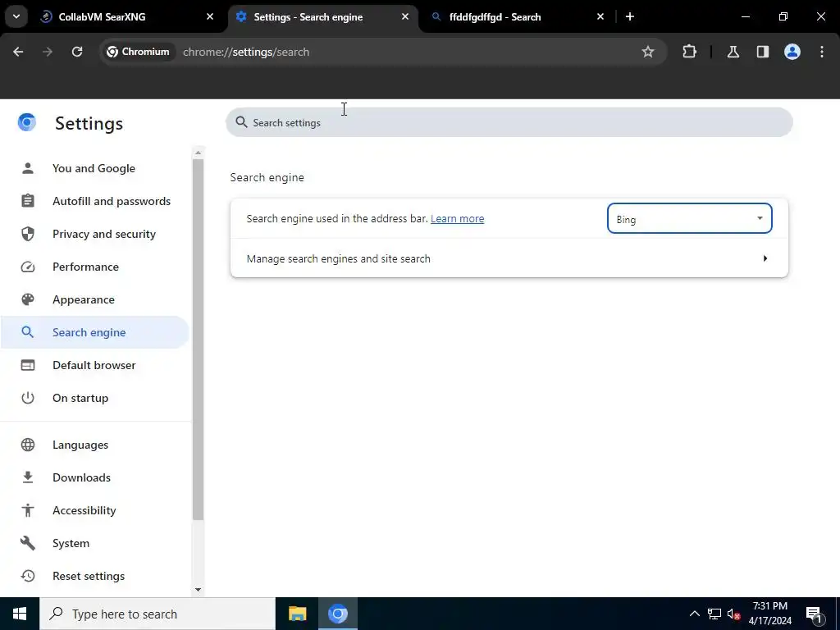Click the Chromium logo beside Settings
This screenshot has width=840, height=630.
pyautogui.click(x=27, y=123)
